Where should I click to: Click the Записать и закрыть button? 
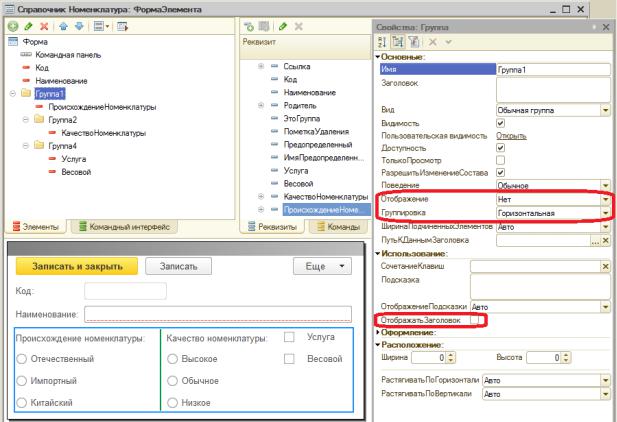click(x=77, y=267)
